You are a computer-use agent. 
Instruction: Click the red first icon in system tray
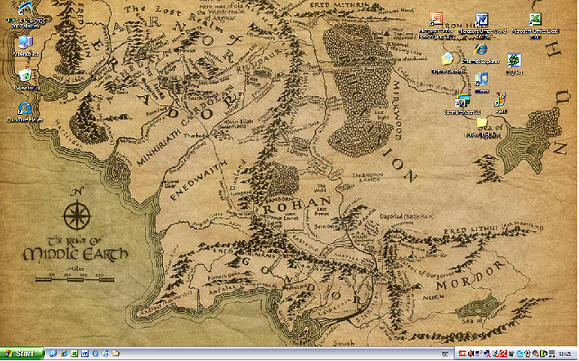click(462, 354)
